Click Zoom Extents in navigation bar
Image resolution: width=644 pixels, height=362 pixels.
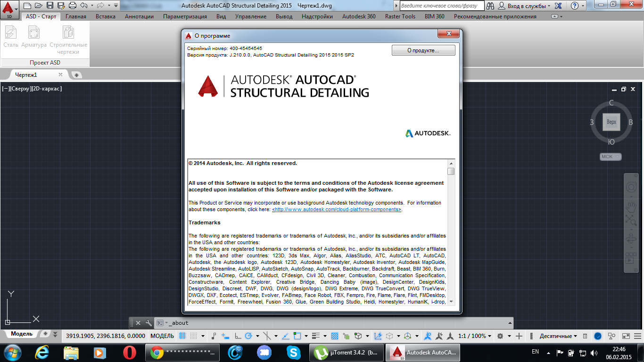(x=631, y=220)
